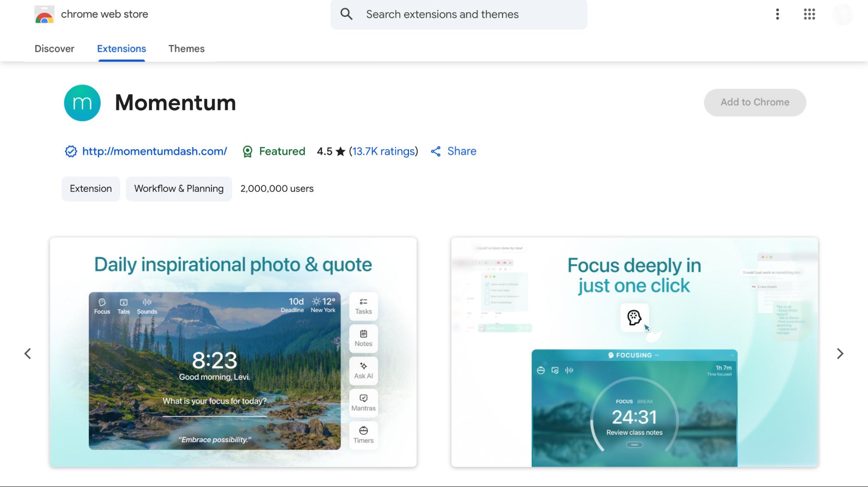Viewport: 868px width, 487px height.
Task: Open the Daily inspirational photo screenshot
Action: pyautogui.click(x=233, y=352)
